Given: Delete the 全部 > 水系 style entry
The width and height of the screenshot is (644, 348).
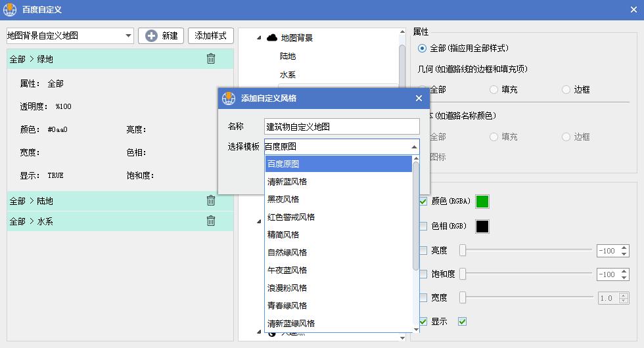Looking at the screenshot, I should click(211, 221).
